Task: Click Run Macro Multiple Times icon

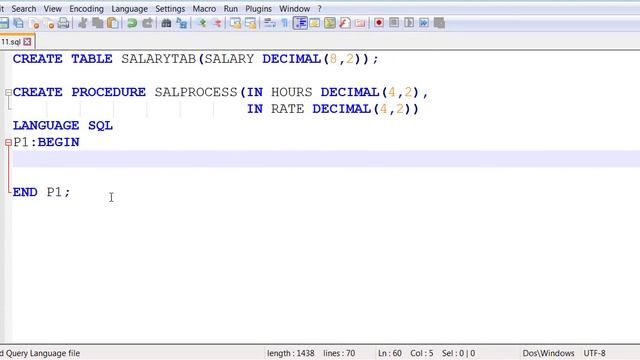Action: click(424, 23)
